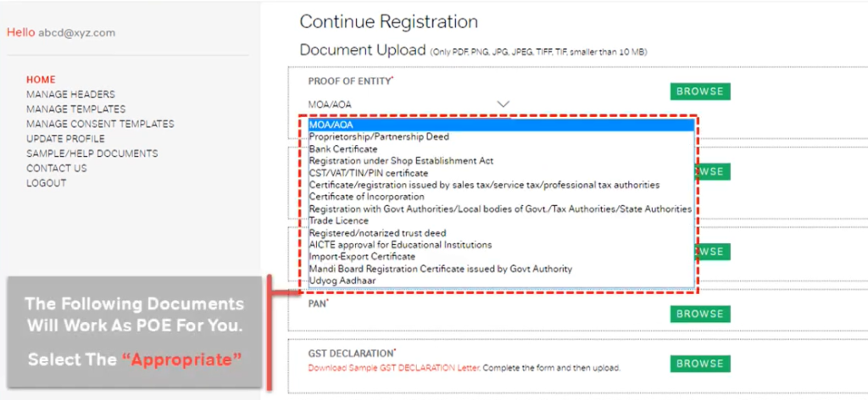
Task: Open the Proof of Entity dropdown chevron
Action: (503, 104)
